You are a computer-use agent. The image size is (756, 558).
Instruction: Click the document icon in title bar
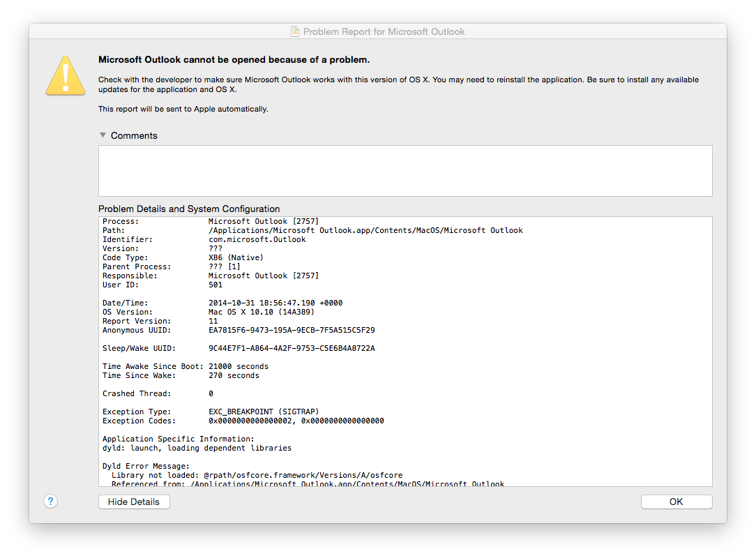[x=295, y=31]
